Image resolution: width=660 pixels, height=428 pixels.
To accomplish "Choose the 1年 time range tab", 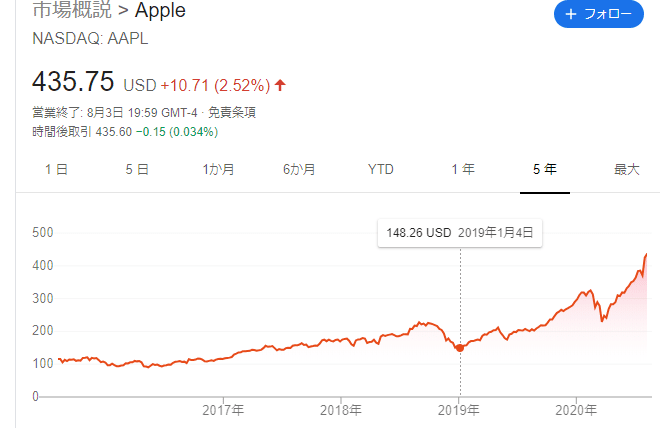I will point(463,170).
